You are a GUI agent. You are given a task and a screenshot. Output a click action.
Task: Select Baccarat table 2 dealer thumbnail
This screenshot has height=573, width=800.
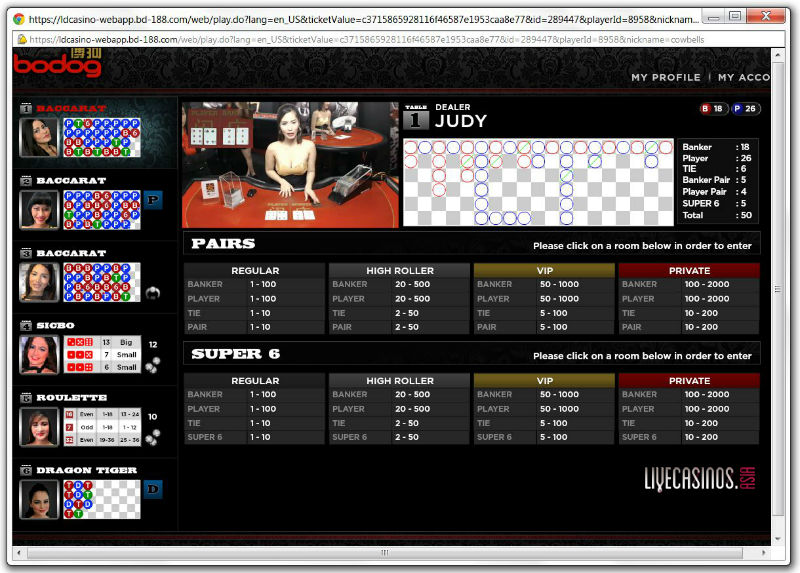pyautogui.click(x=39, y=210)
